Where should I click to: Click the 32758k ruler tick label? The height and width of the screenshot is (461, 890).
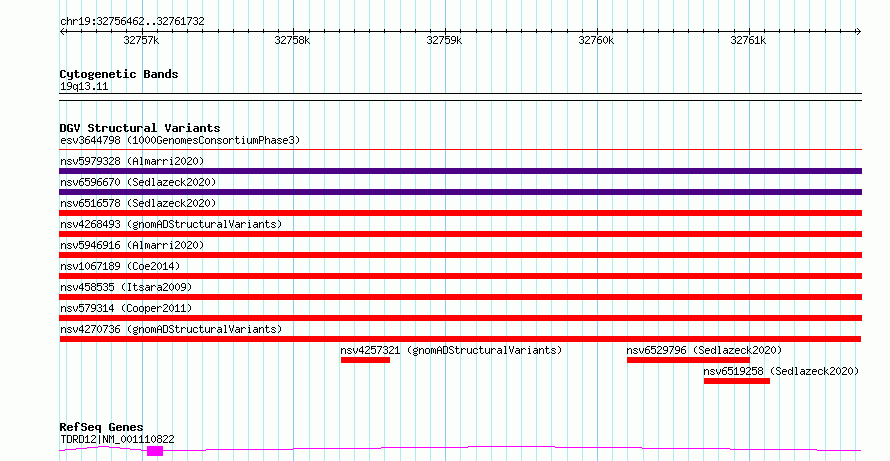(x=292, y=40)
